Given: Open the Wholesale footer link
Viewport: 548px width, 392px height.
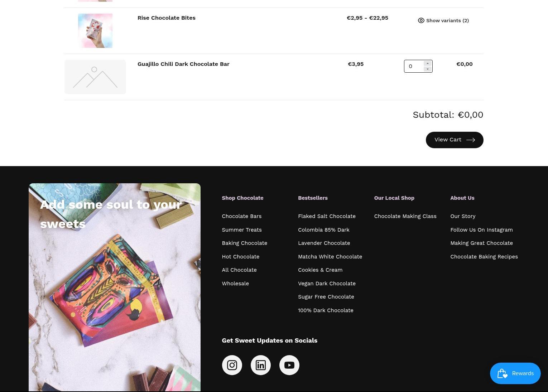Looking at the screenshot, I should coord(235,284).
